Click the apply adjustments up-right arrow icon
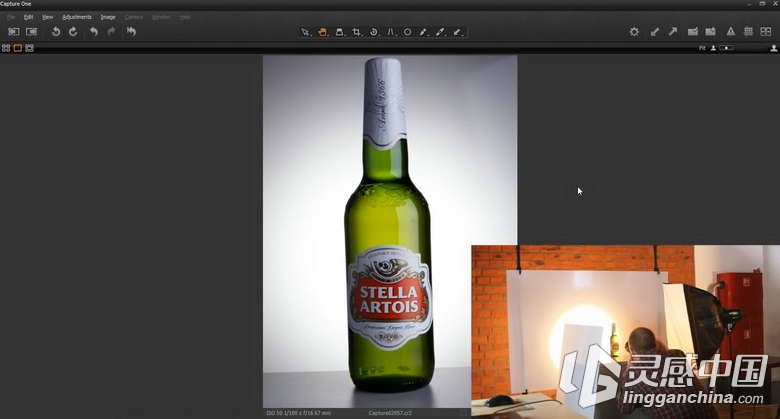Screen dimensions: 780x419 click(x=673, y=32)
